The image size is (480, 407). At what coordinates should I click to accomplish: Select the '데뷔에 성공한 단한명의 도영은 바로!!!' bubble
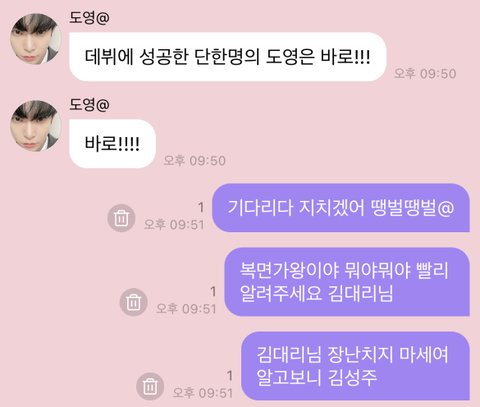228,57
